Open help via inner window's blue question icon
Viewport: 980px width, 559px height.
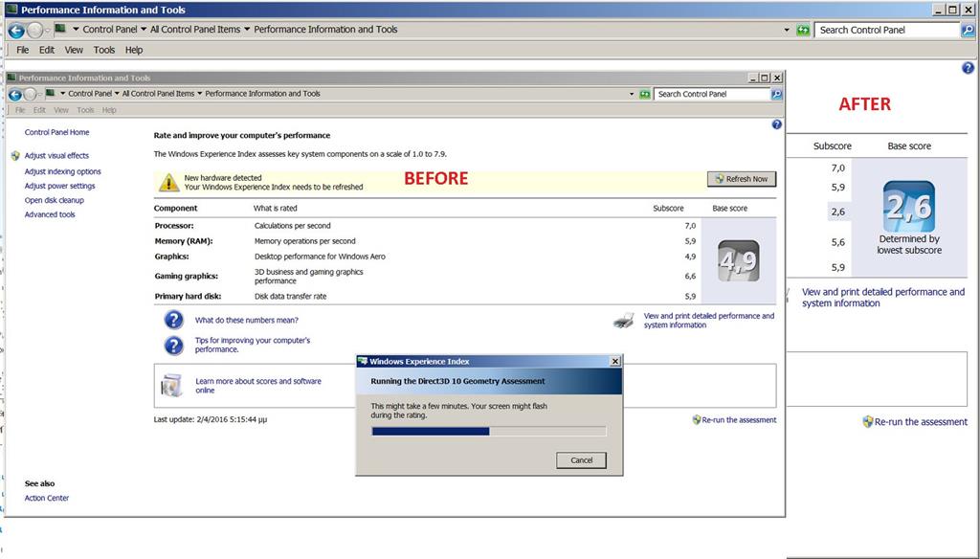(776, 124)
